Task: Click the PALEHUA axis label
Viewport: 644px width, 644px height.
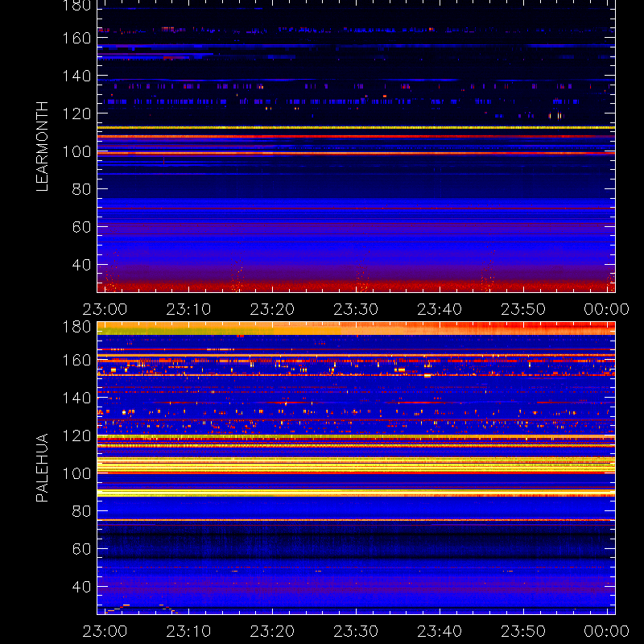Action: [42, 468]
